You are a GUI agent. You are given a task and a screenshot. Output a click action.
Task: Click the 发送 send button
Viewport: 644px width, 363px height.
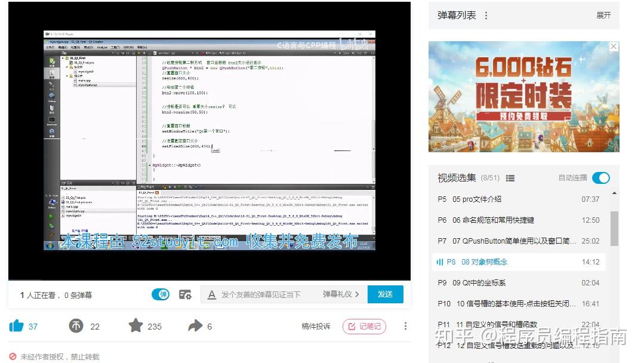[386, 294]
